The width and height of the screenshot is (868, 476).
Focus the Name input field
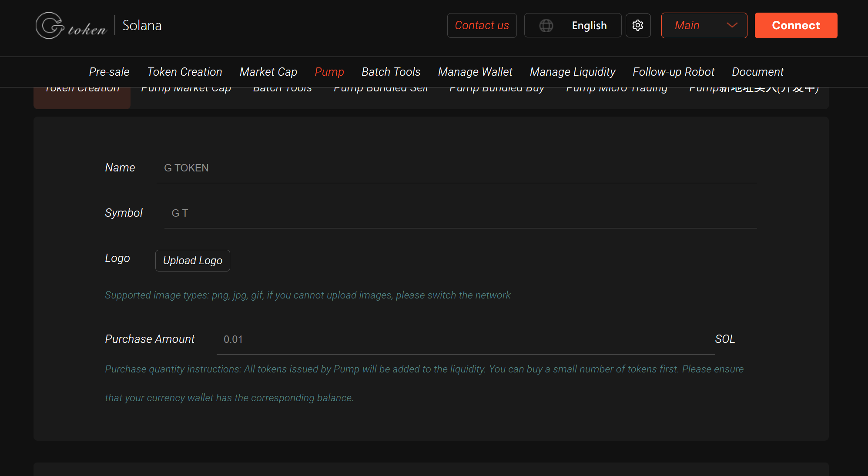pos(456,168)
